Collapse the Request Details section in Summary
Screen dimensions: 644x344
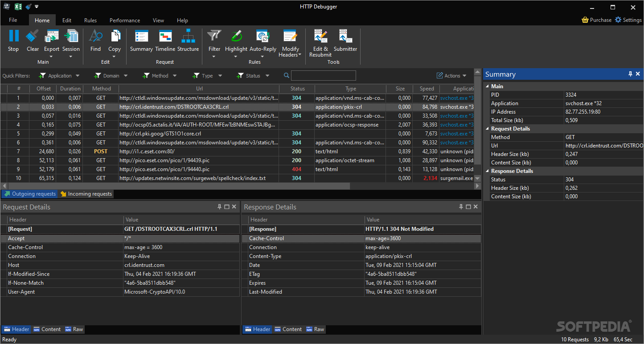pos(487,129)
